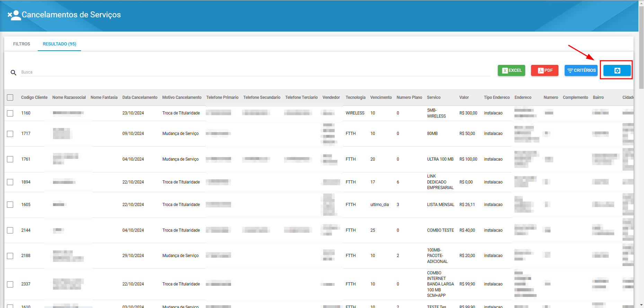Click the Vendedor column header
This screenshot has width=644, height=308.
331,97
